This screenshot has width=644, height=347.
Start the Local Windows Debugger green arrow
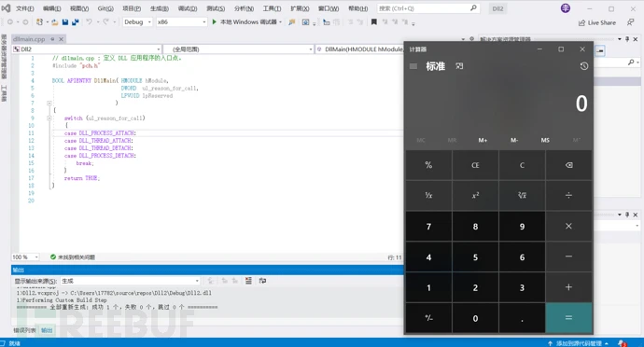pos(214,22)
